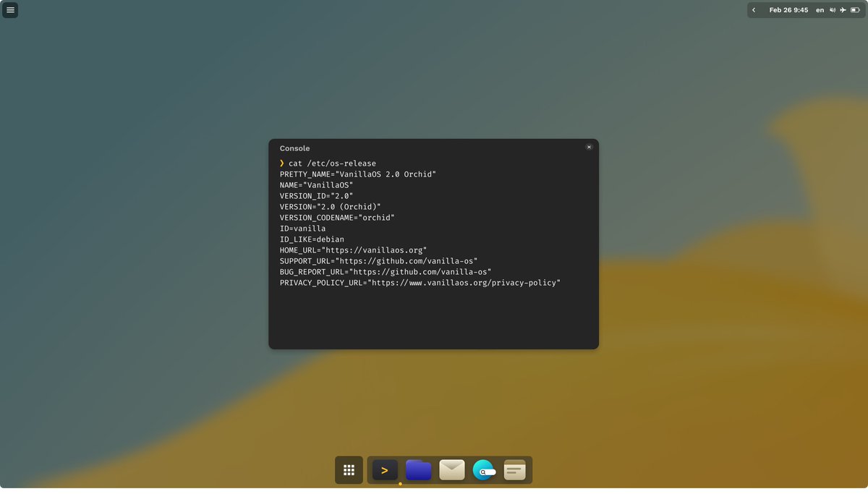Click the ID=vanilla line
The height and width of the screenshot is (494, 868).
click(x=303, y=229)
